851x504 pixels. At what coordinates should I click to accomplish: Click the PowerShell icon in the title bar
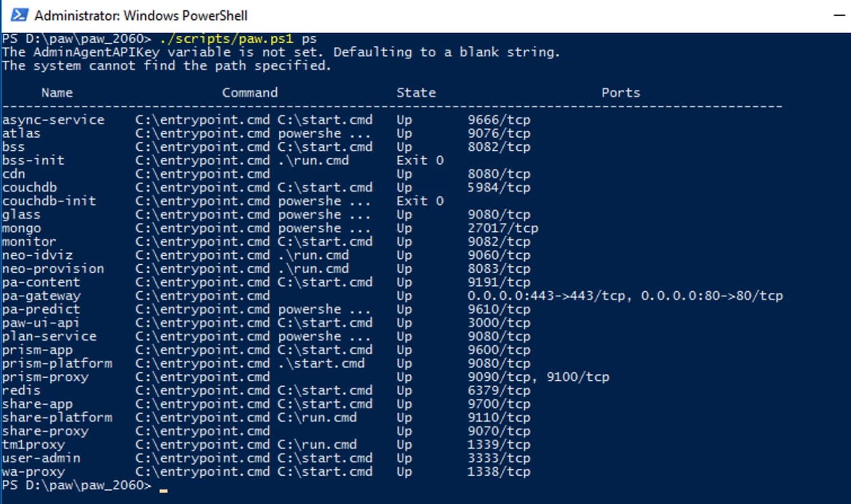click(20, 16)
